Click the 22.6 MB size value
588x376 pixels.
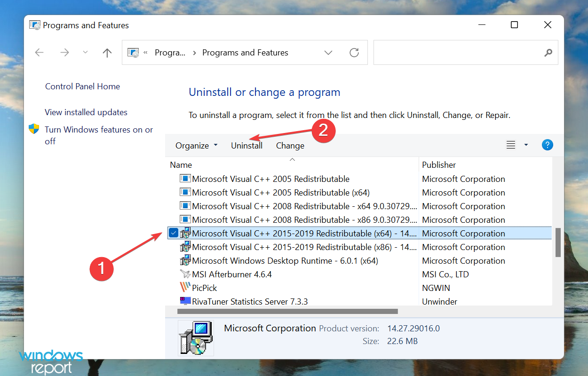point(402,341)
